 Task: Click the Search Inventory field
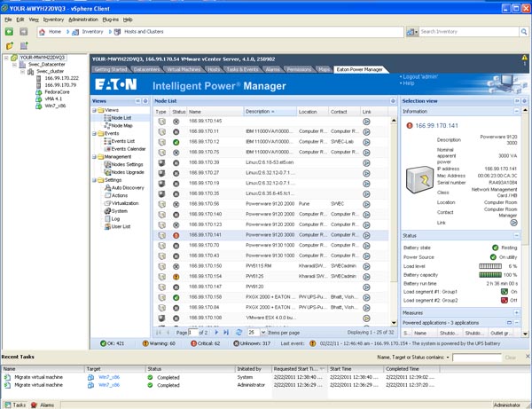point(470,32)
